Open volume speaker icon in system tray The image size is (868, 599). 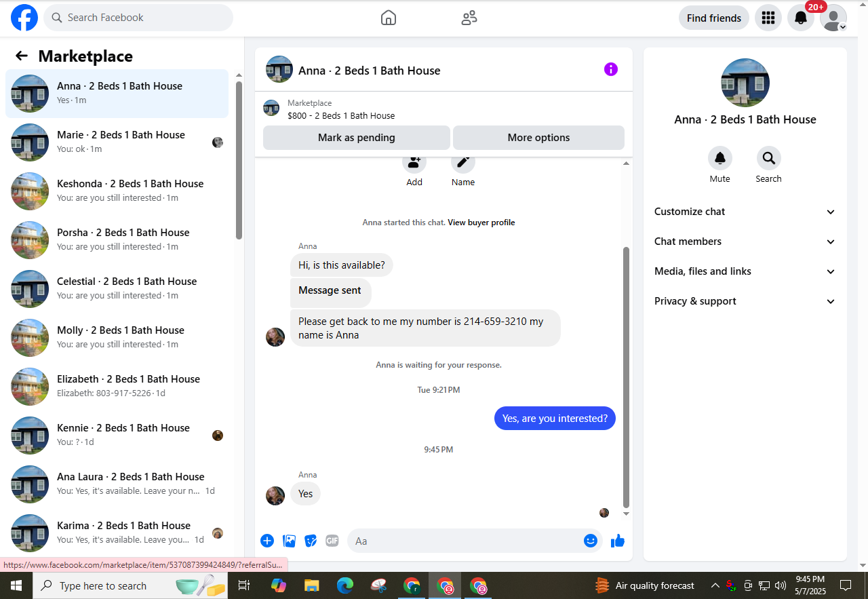(x=780, y=585)
